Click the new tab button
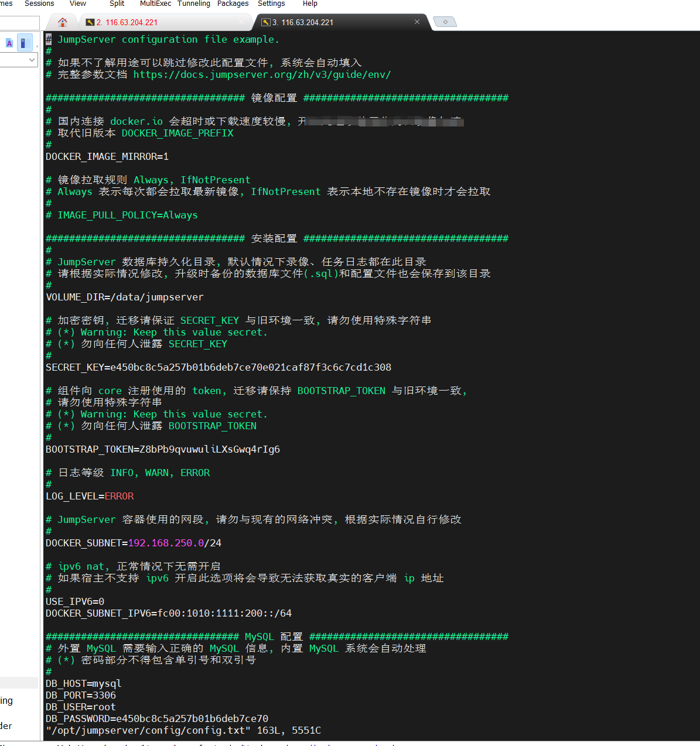This screenshot has height=746, width=700. click(x=445, y=22)
